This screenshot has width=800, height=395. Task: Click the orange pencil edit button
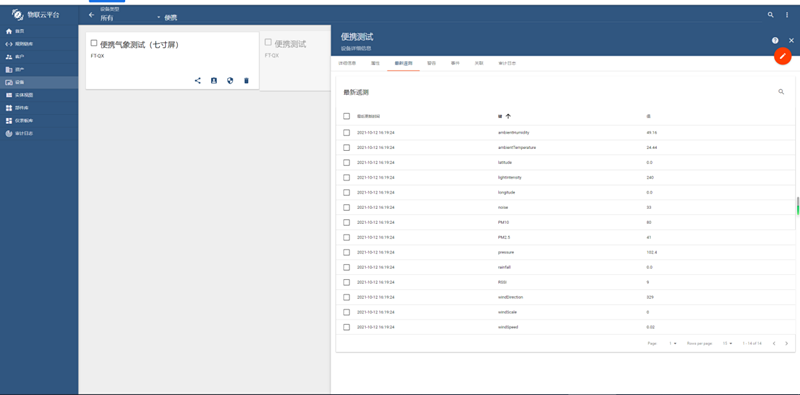pyautogui.click(x=782, y=56)
